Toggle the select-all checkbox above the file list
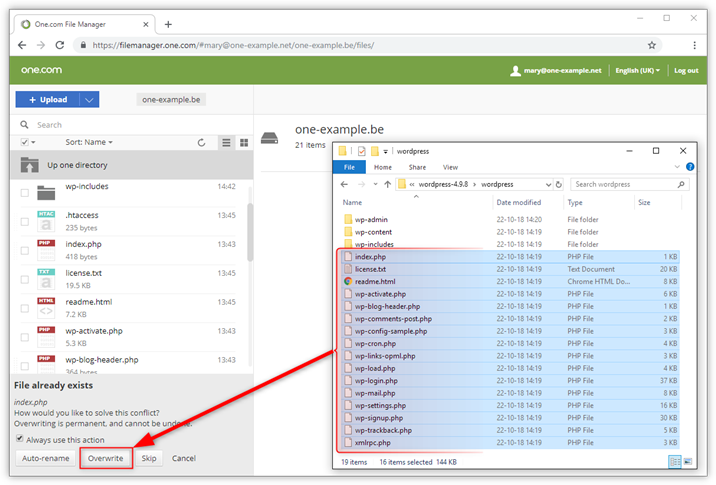This screenshot has height=485, width=716. tap(25, 142)
